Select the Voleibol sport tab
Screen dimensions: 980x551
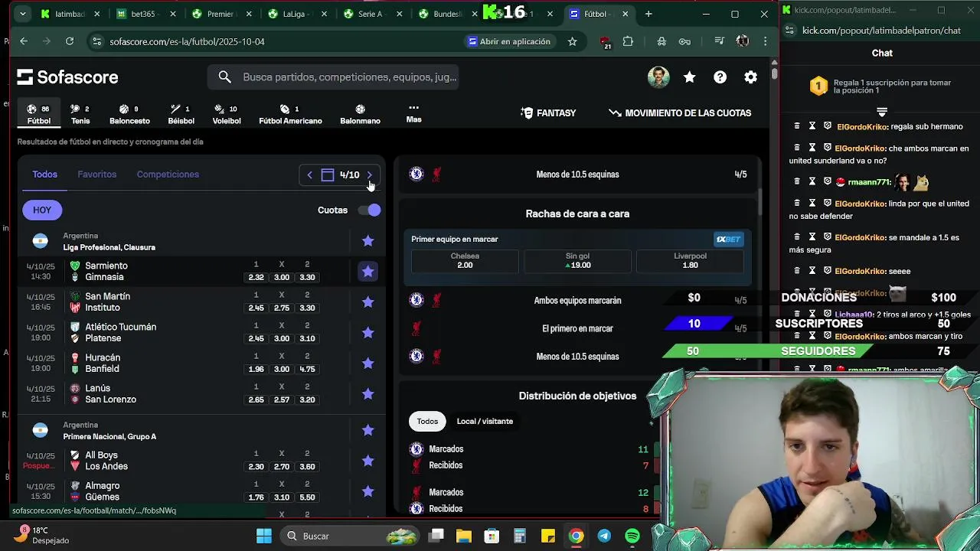[x=227, y=115]
